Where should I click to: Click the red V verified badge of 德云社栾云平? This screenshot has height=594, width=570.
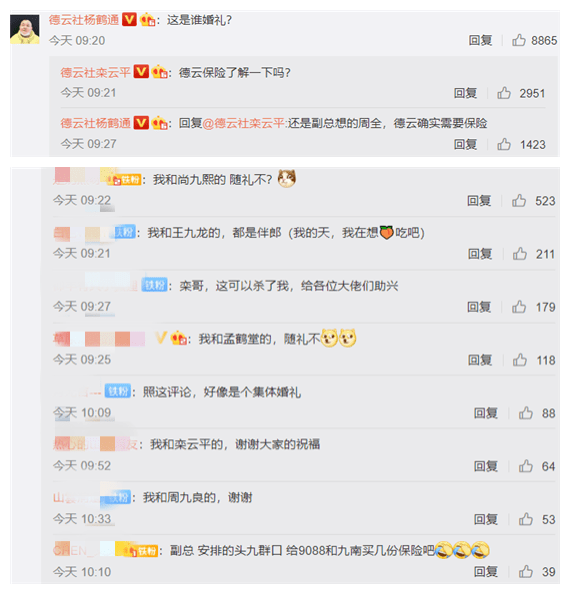pyautogui.click(x=141, y=72)
